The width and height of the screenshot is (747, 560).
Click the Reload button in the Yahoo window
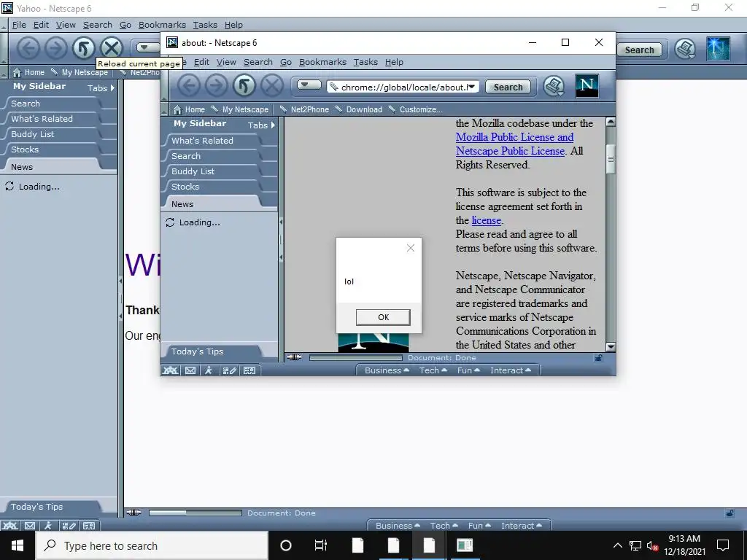click(x=83, y=48)
